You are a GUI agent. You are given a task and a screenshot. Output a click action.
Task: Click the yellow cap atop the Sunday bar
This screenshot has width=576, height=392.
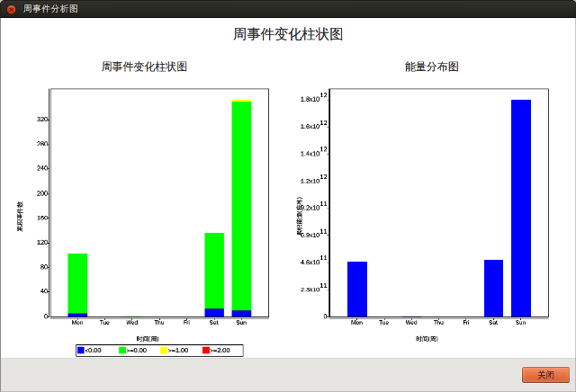[241, 101]
